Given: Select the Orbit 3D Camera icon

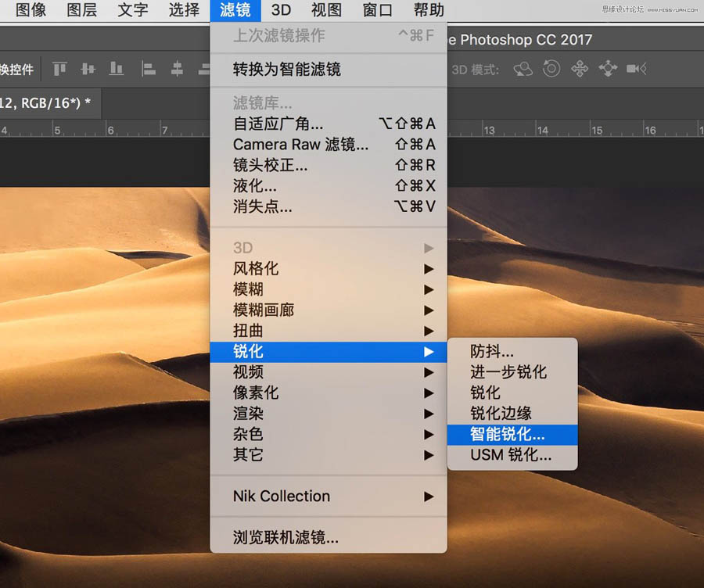Looking at the screenshot, I should point(523,69).
